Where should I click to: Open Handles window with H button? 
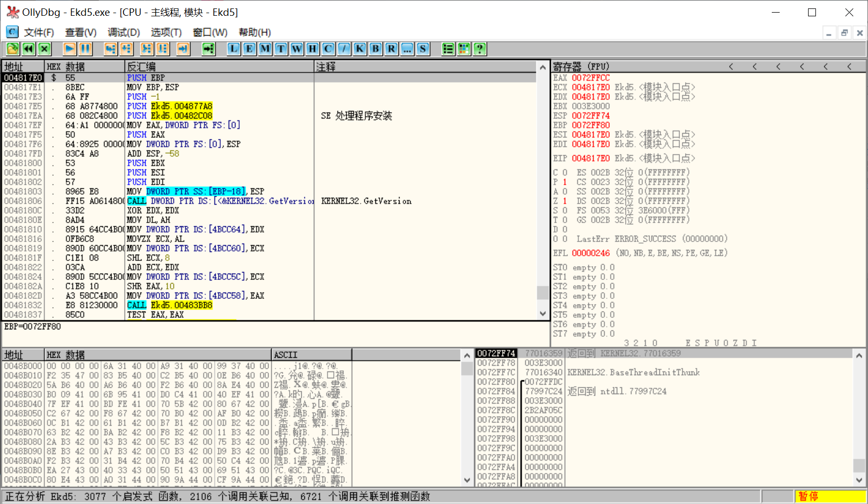point(312,49)
